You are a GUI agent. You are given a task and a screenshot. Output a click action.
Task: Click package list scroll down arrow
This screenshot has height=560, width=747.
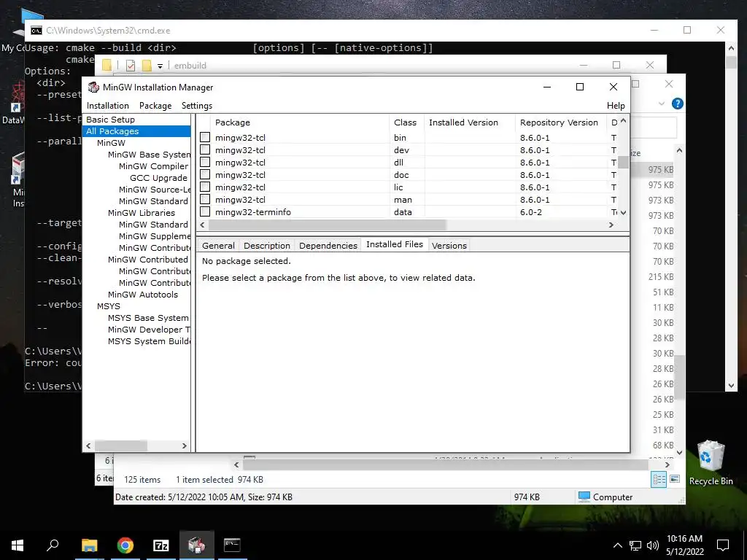[x=623, y=212]
